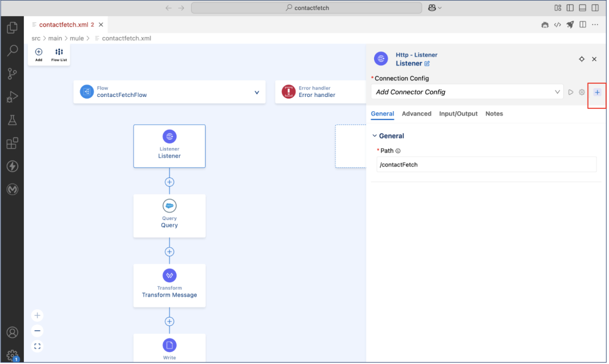
Task: Click the Path info icon
Action: 398,150
